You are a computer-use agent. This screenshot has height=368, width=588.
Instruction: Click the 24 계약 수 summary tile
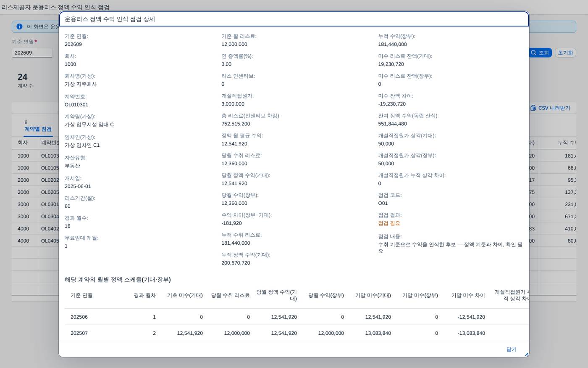tap(25, 80)
